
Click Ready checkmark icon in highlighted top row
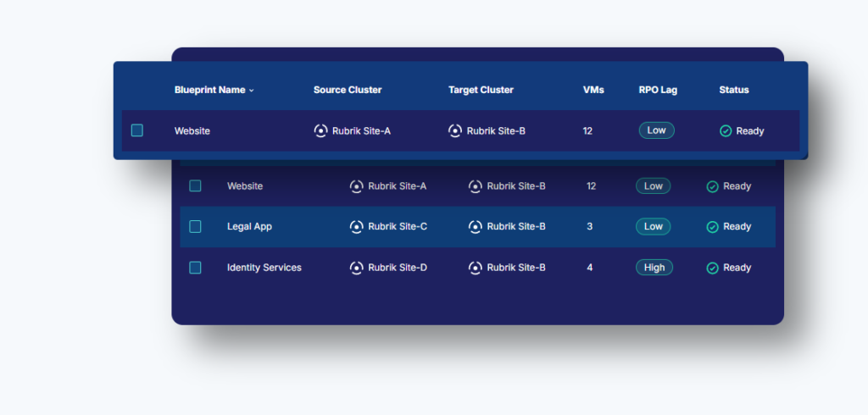726,131
